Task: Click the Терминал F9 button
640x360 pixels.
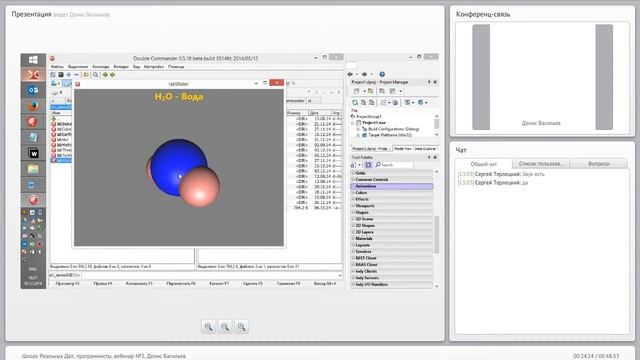Action: [x=288, y=283]
